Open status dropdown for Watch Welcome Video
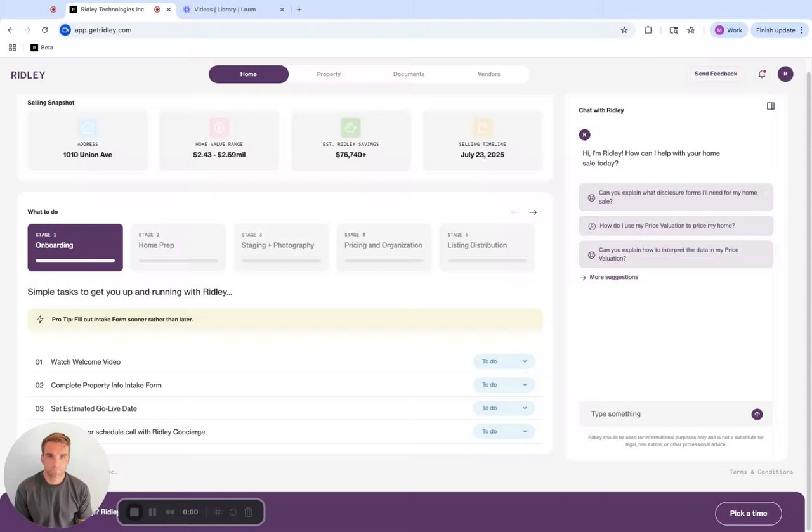 [504, 361]
